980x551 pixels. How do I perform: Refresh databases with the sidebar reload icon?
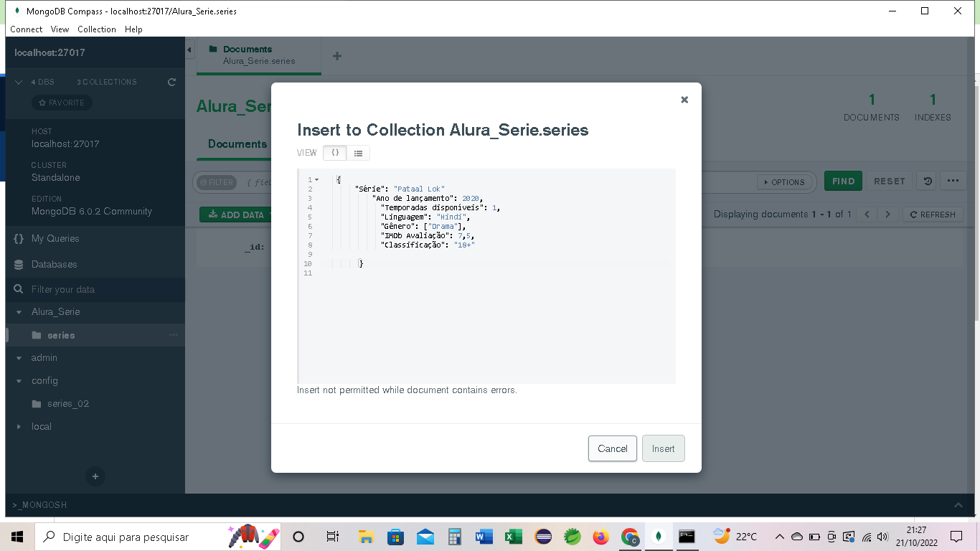pyautogui.click(x=171, y=82)
